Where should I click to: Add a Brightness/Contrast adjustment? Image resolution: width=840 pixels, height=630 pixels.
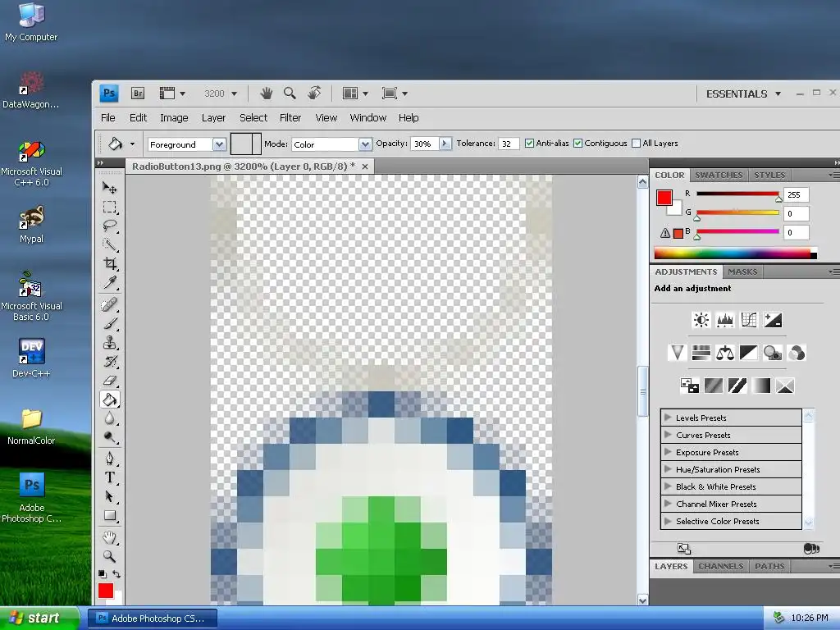point(701,320)
